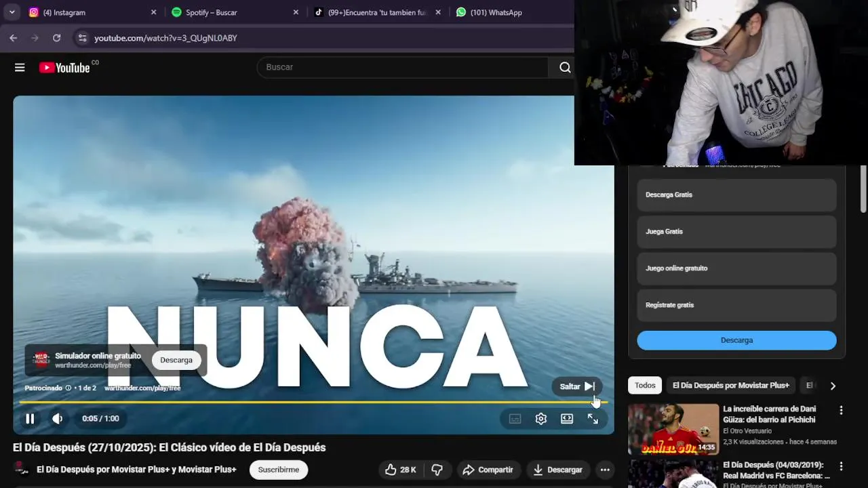Click the search magnifier button
This screenshot has width=868, height=488.
click(565, 67)
